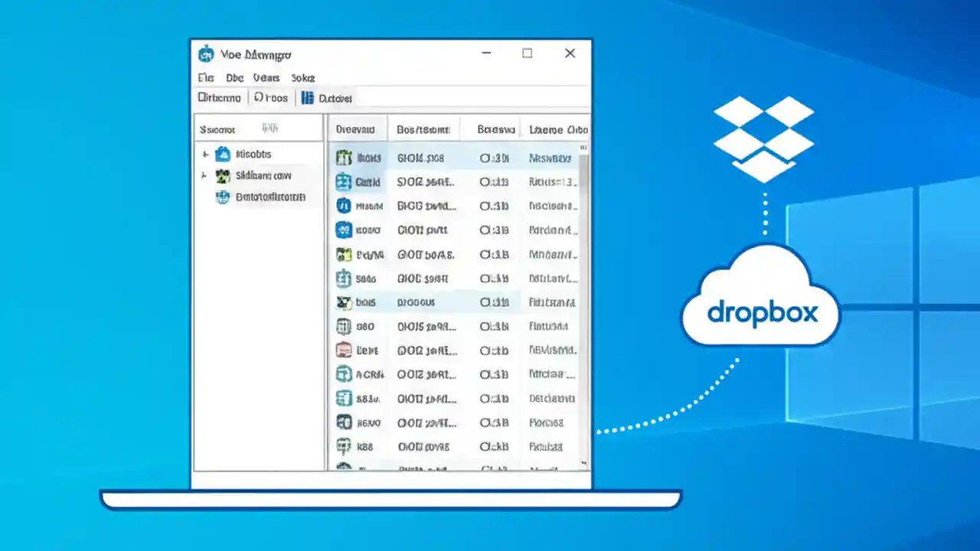This screenshot has width=980, height=551.
Task: Click the globe icon beside the third sidebar entry
Action: pyautogui.click(x=223, y=197)
